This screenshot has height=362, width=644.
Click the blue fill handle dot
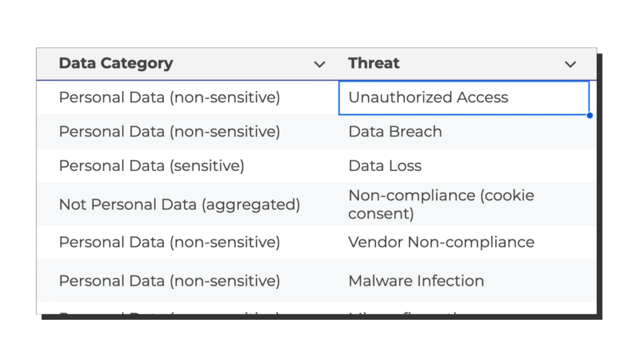[x=589, y=116]
